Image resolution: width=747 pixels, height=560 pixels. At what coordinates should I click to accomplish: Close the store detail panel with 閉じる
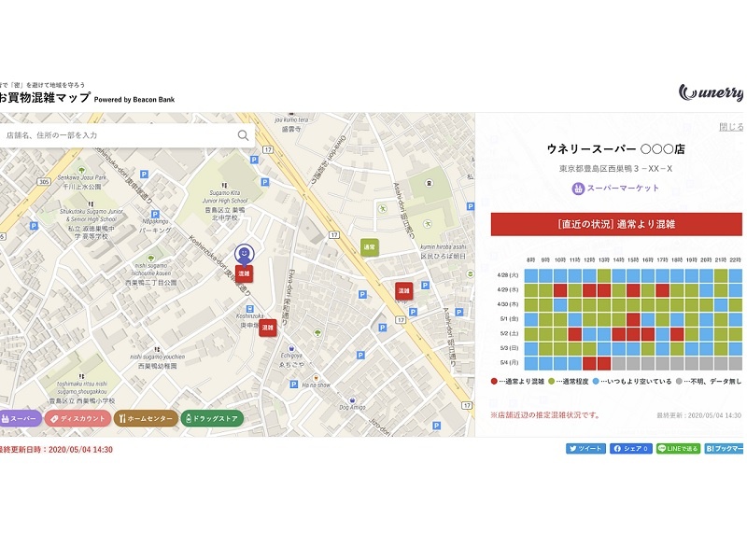tap(731, 127)
